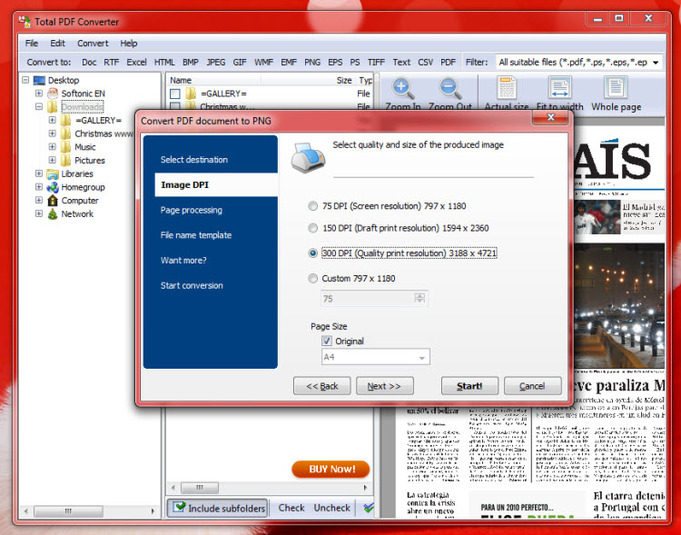The image size is (681, 535).
Task: Convert to Excel from toolbar
Action: coord(136,63)
